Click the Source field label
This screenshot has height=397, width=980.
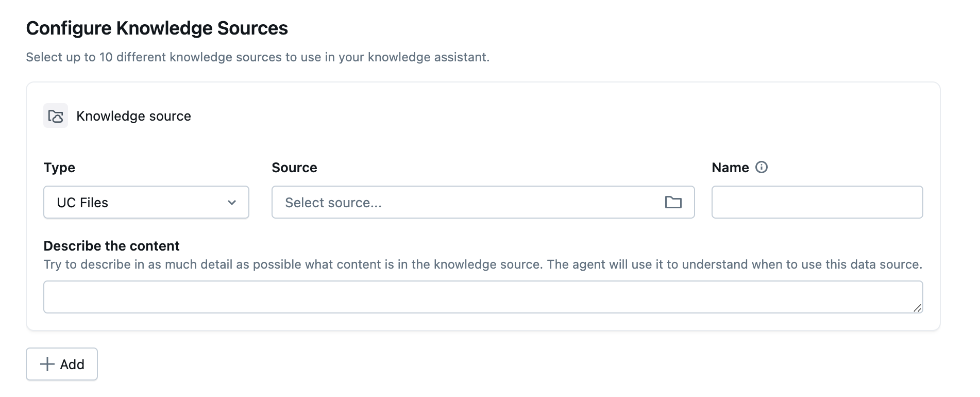tap(294, 168)
